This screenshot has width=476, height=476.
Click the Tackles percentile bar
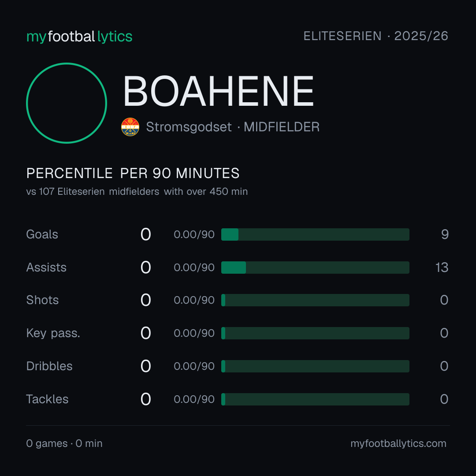coord(315,399)
